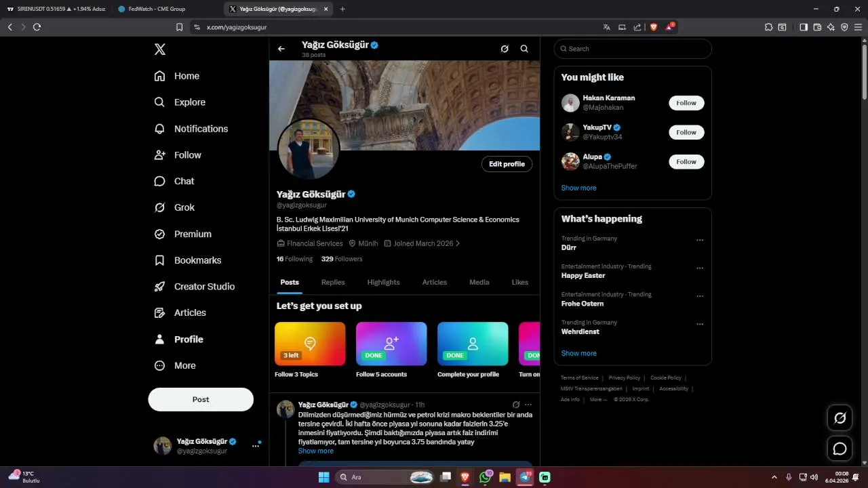Screen dimensions: 868x488
Task: Switch to FedWatch - CME Group browser tab
Action: pos(166,9)
